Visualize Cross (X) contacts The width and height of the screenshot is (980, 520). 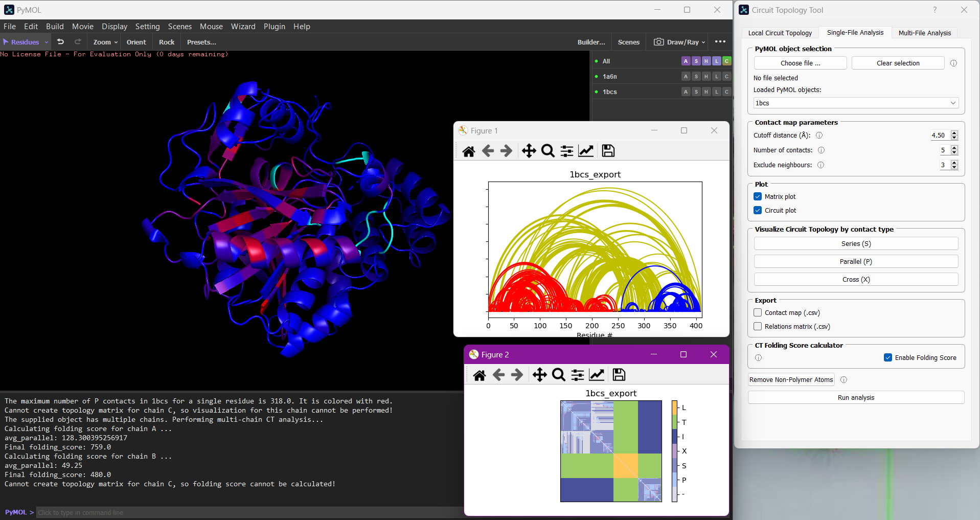tap(856, 280)
